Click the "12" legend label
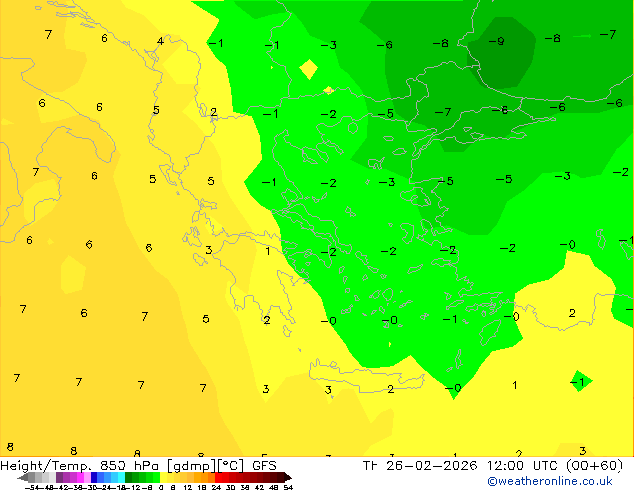Screen dimensions: 634x490 coord(188,487)
